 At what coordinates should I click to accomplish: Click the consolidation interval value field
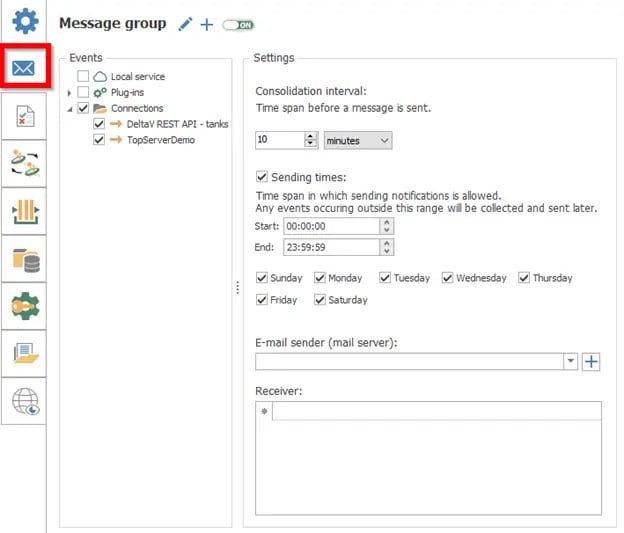(280, 140)
